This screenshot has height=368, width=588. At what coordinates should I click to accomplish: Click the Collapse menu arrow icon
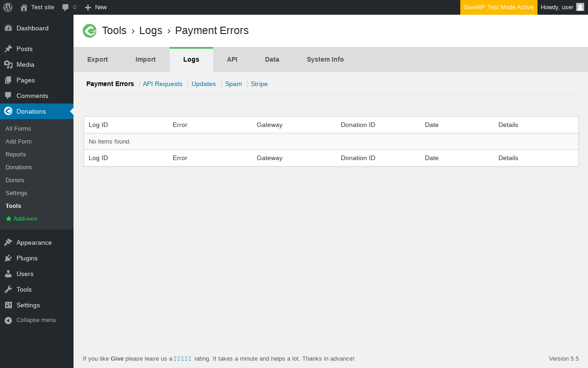tap(8, 320)
